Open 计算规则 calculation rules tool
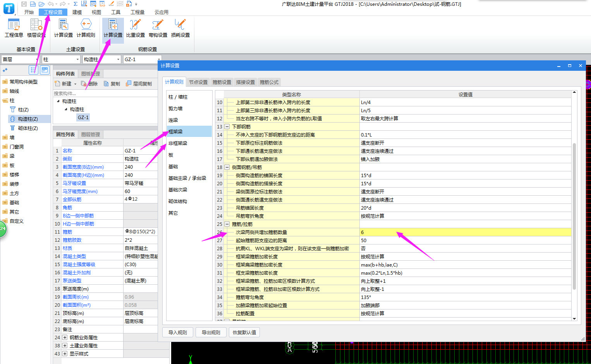 (86, 28)
